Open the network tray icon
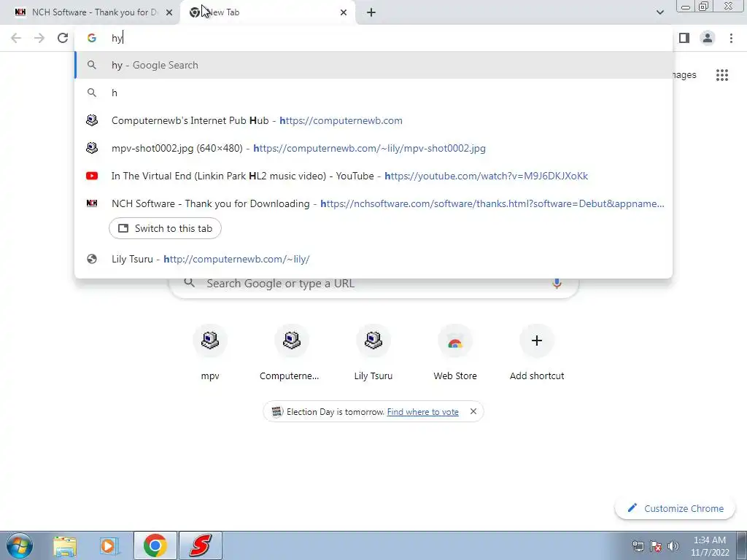Image resolution: width=747 pixels, height=560 pixels. pos(638,546)
